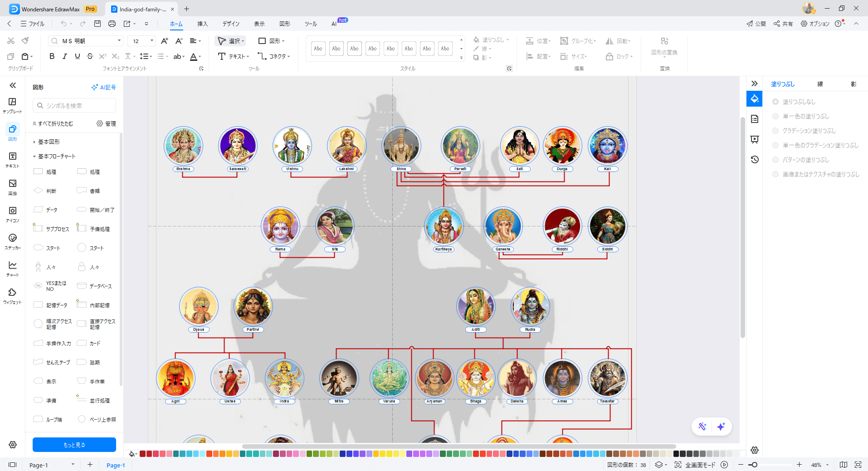868x471 pixels.
Task: Select グラデーション塗りつぶし radio option
Action: [x=775, y=131]
